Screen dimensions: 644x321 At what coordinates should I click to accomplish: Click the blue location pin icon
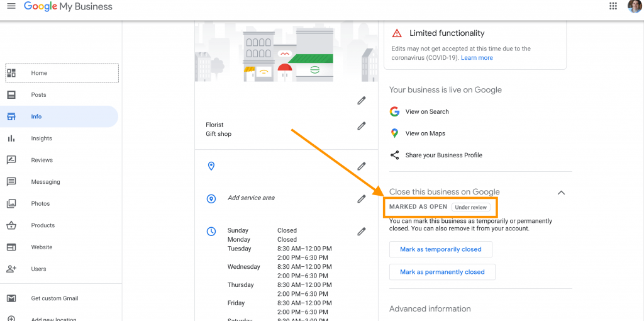pos(211,166)
